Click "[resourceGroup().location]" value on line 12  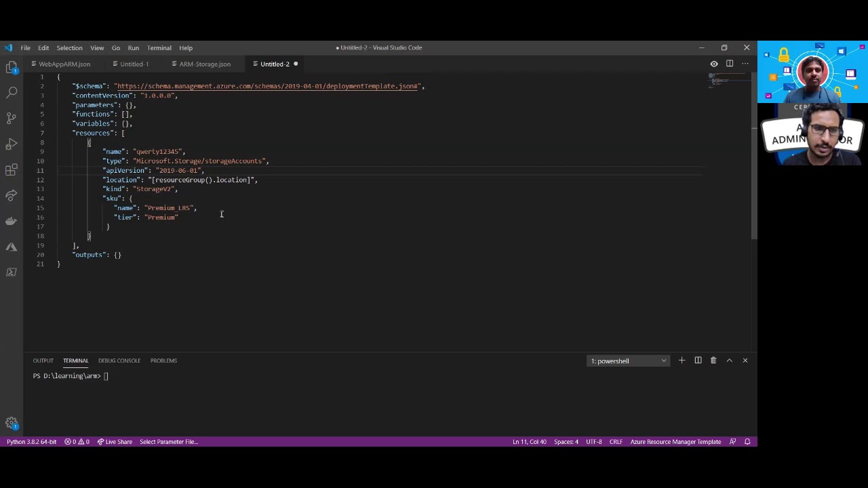pos(201,180)
